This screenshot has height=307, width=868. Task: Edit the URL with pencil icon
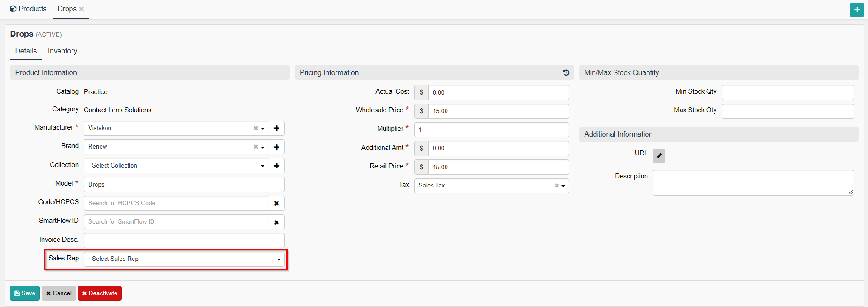tap(658, 156)
